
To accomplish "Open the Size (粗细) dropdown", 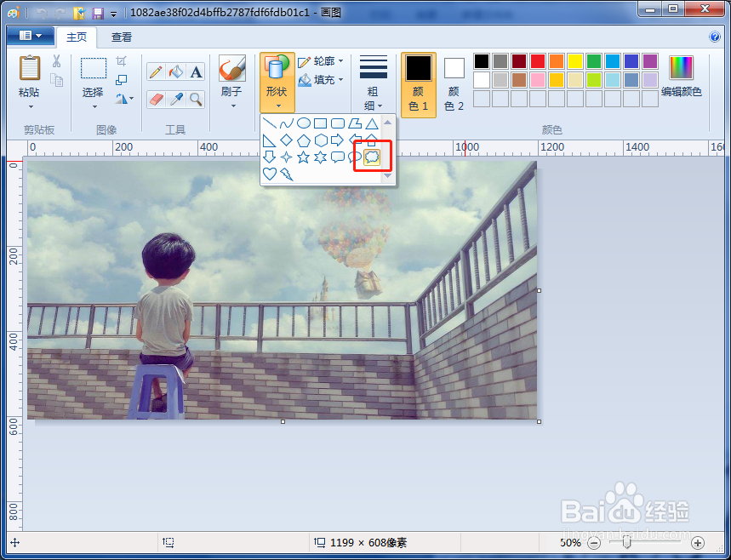I will click(x=374, y=83).
